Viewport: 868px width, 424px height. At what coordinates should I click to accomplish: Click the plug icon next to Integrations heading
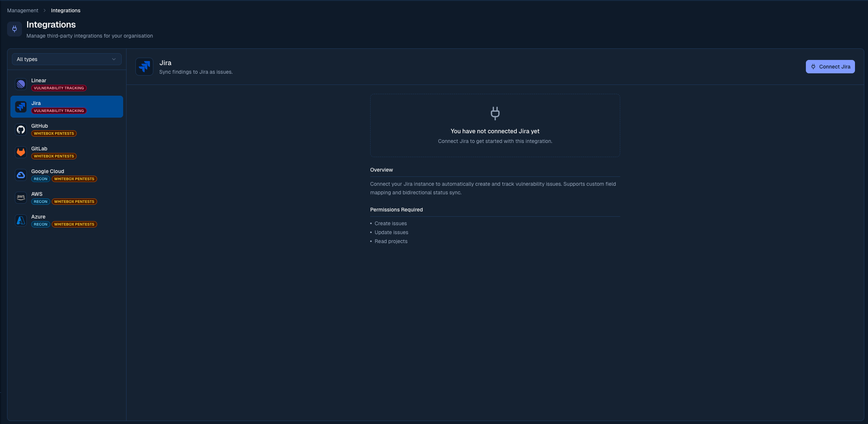coord(14,29)
